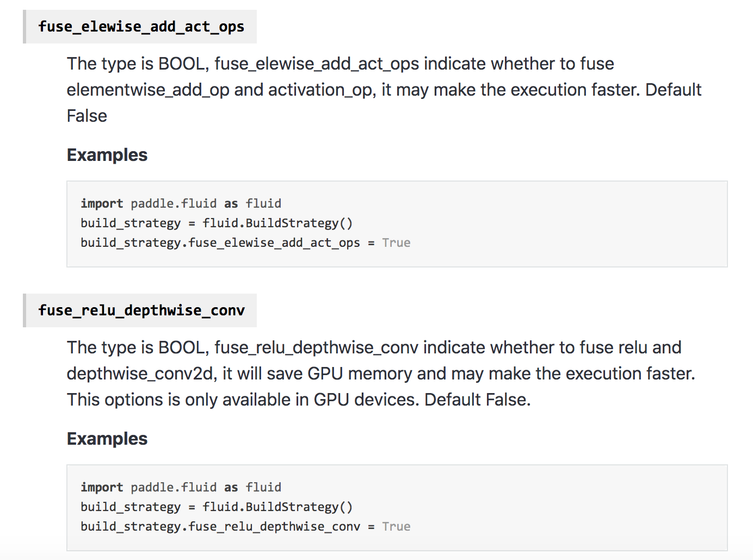Click 'elementwise_add_op' in the first description
Image resolution: width=753 pixels, height=560 pixels.
pos(148,90)
